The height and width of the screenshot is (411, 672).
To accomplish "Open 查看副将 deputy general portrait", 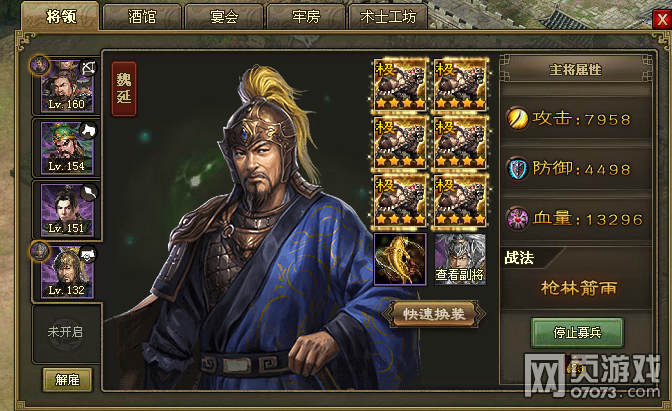I will [x=460, y=259].
